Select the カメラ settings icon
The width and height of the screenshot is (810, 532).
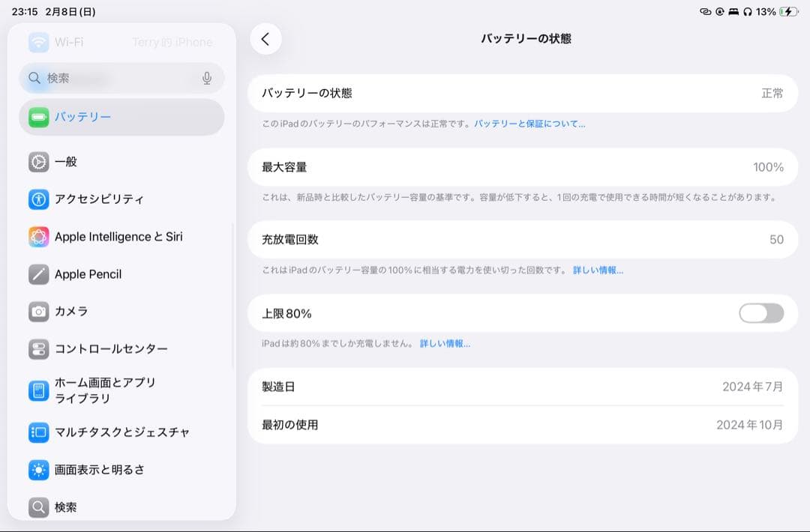(x=79, y=312)
